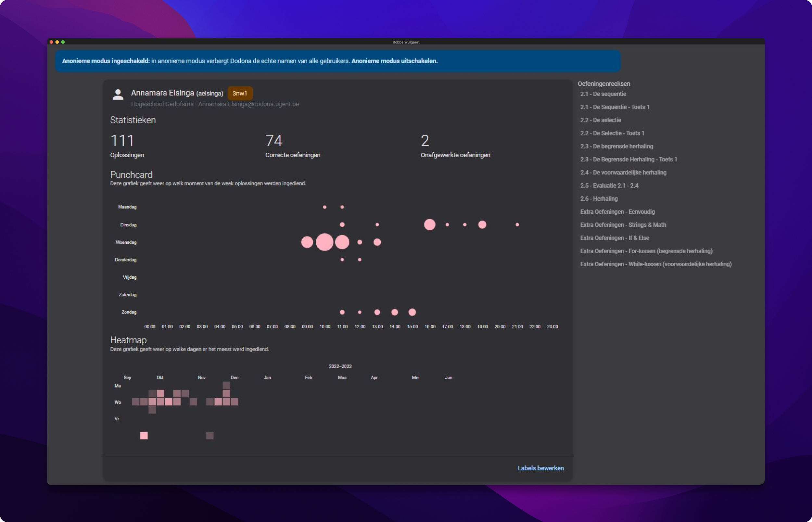Click brightest pink heatmap cell under Sep
The image size is (812, 522).
click(144, 436)
